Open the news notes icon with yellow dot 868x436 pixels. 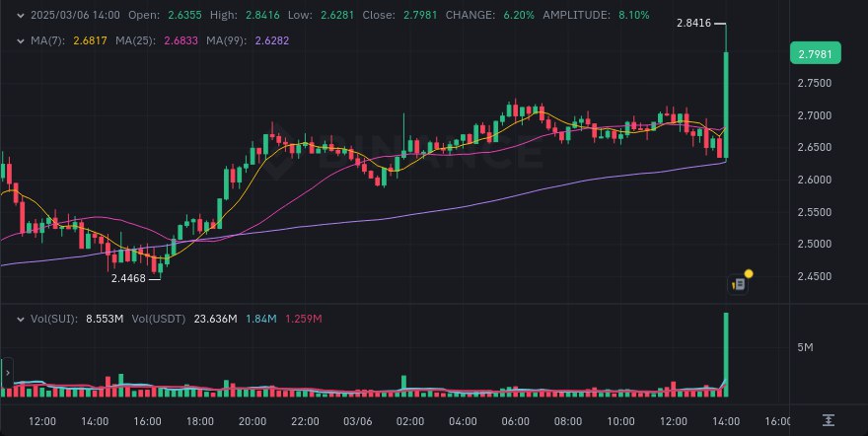pyautogui.click(x=739, y=284)
